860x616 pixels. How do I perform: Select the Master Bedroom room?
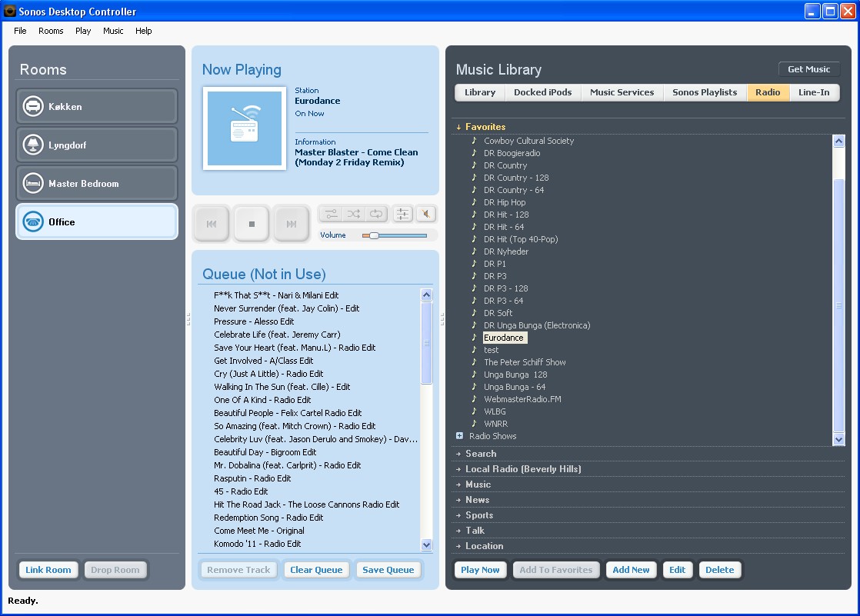96,183
